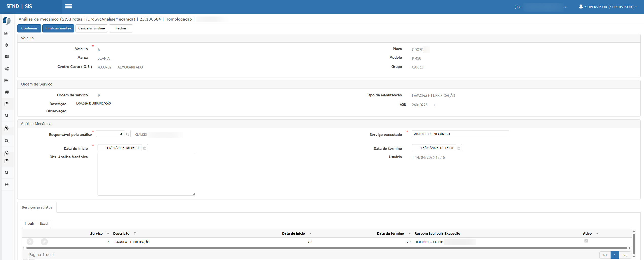
Task: Click the Finalizar análise button
Action: click(x=58, y=28)
